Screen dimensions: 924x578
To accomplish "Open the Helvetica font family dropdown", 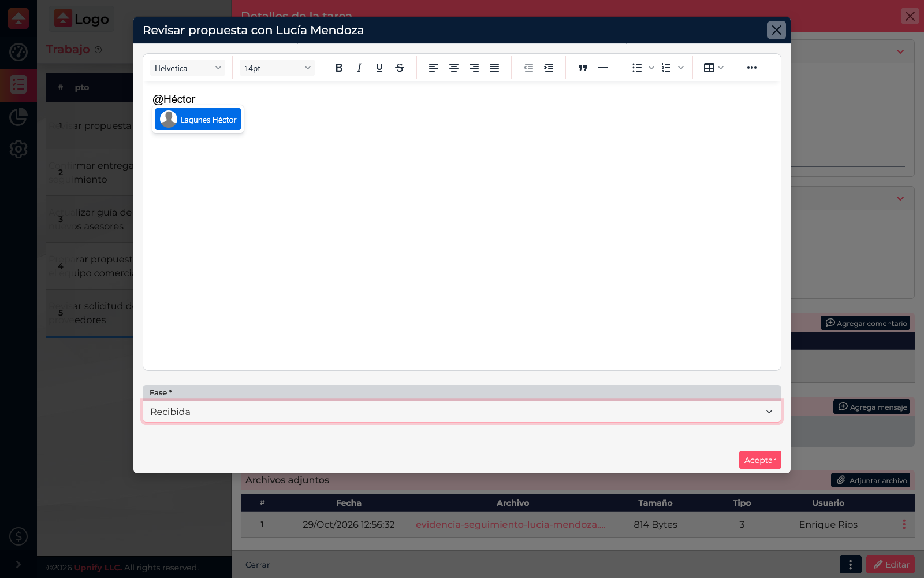I will [188, 68].
